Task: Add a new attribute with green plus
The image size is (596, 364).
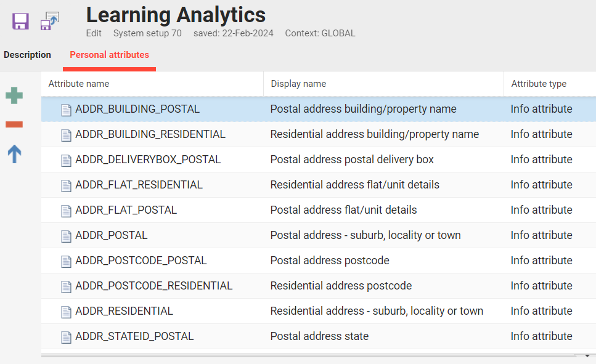Action: pos(14,95)
